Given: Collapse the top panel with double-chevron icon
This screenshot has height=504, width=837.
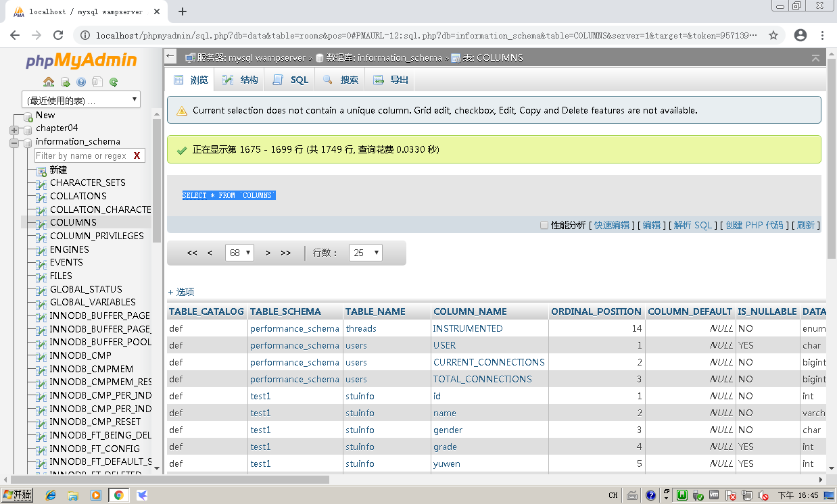Looking at the screenshot, I should coord(815,58).
